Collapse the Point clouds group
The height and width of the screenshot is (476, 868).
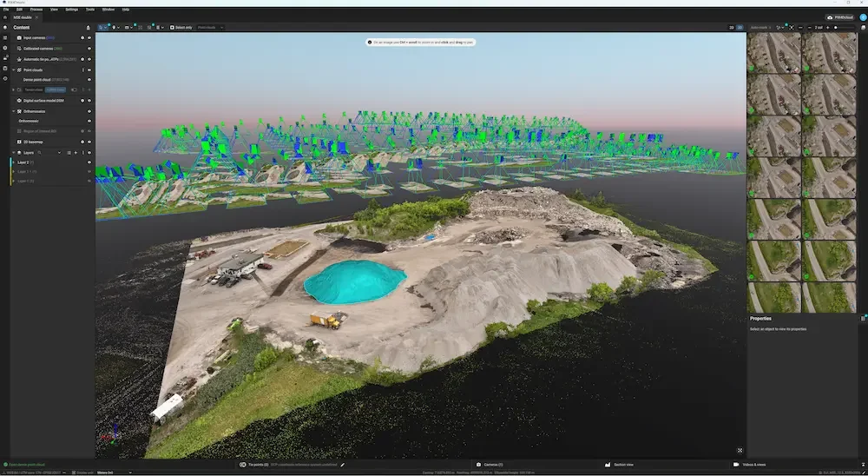[13, 69]
